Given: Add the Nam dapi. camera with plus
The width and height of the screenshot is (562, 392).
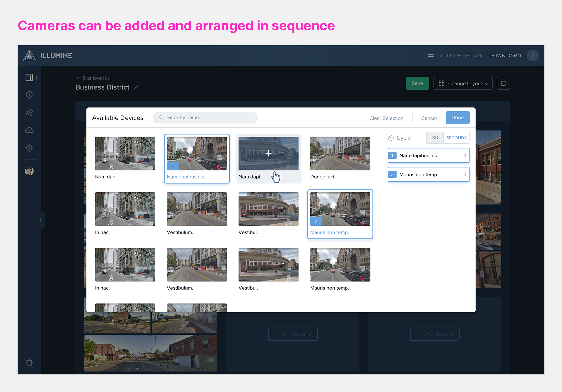Looking at the screenshot, I should point(268,153).
